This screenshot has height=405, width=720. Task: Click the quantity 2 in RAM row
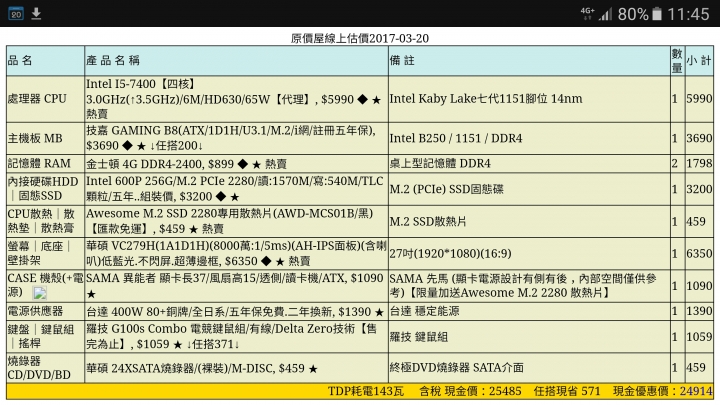click(677, 163)
